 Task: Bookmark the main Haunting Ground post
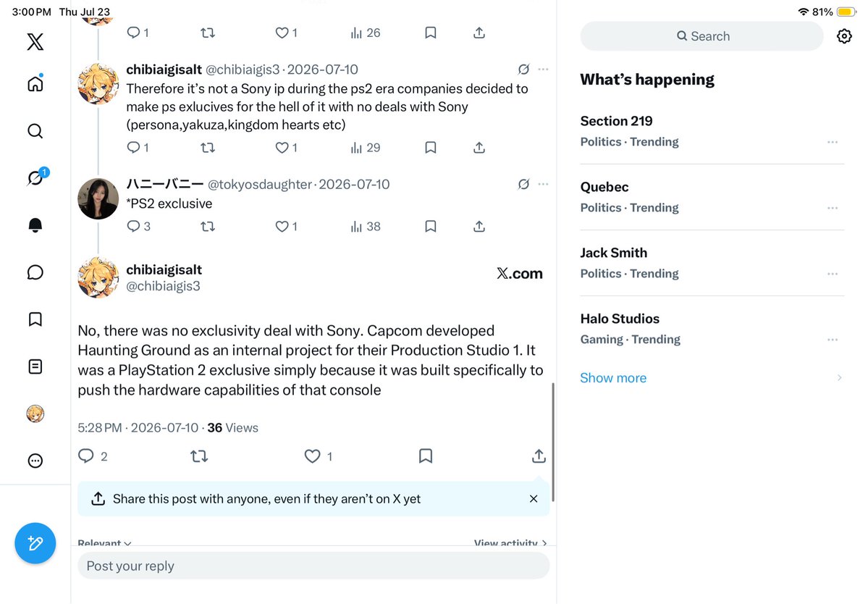[425, 456]
